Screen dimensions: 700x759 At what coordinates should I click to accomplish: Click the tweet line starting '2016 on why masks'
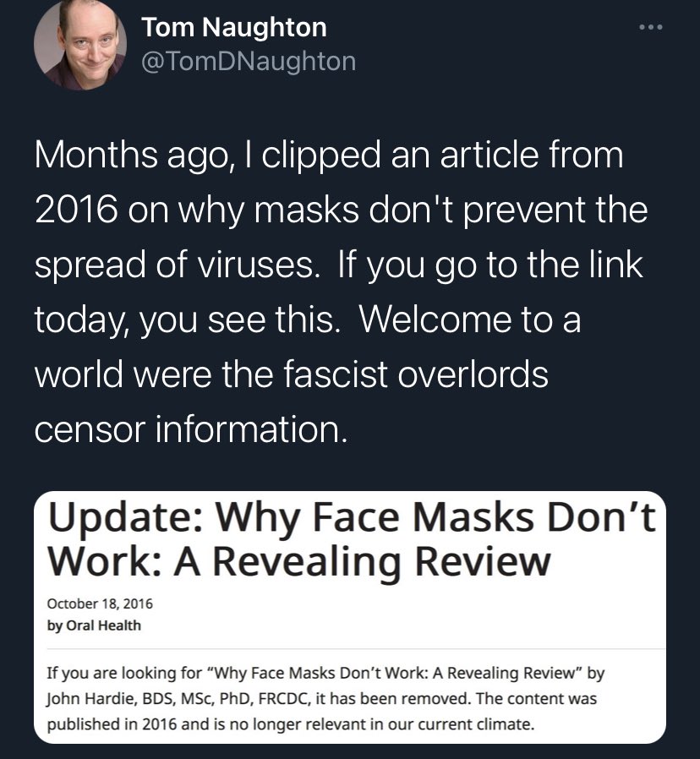click(x=342, y=210)
